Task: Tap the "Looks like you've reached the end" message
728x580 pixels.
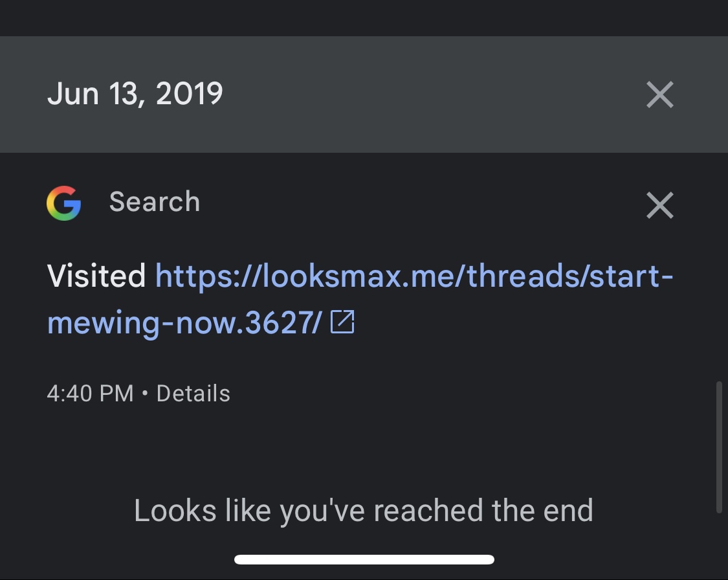Action: 364,511
